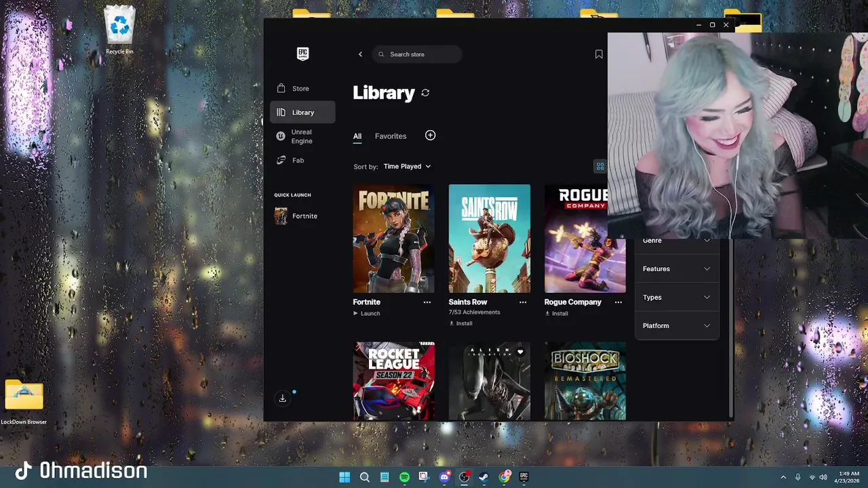Screen dimensions: 868x488
Task: Open Steam from the taskbar
Action: (484, 477)
